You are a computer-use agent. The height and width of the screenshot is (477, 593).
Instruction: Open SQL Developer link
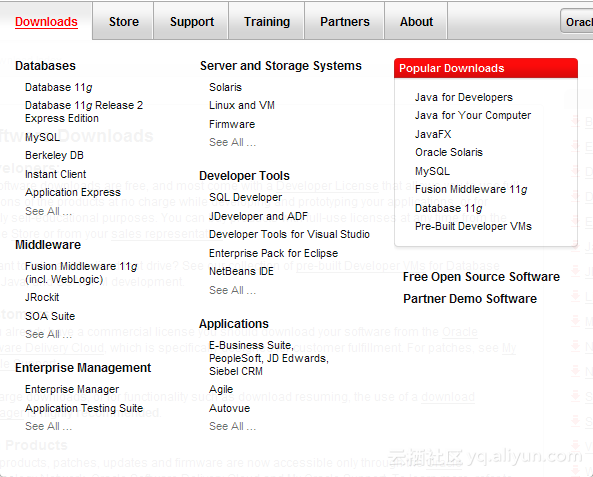click(x=245, y=197)
